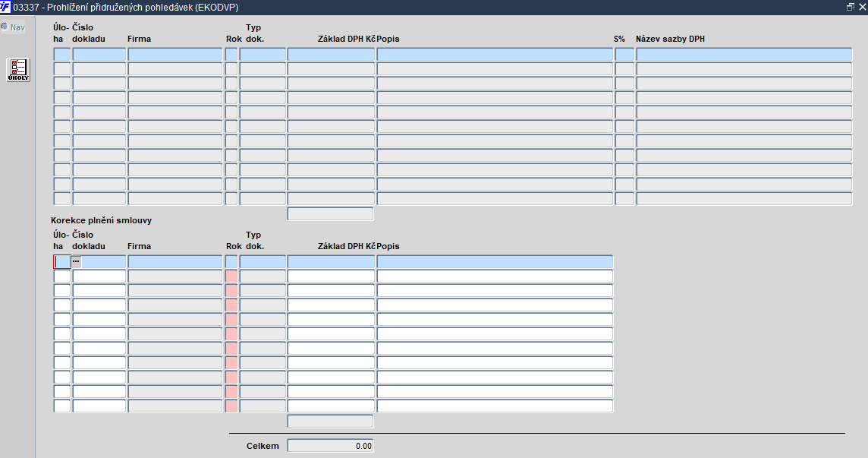Image resolution: width=868 pixels, height=458 pixels.
Task: Select first-row Základ DPH Kč in upper table
Action: [331, 55]
